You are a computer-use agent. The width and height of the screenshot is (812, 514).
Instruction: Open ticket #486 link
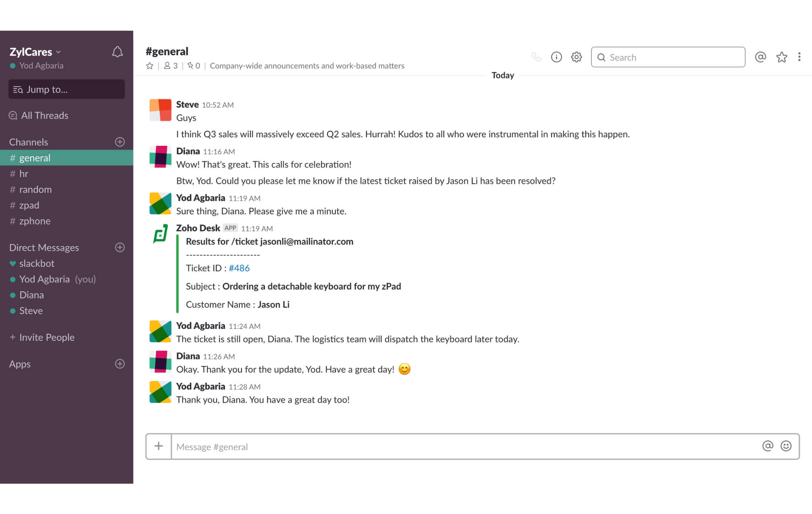tap(239, 268)
